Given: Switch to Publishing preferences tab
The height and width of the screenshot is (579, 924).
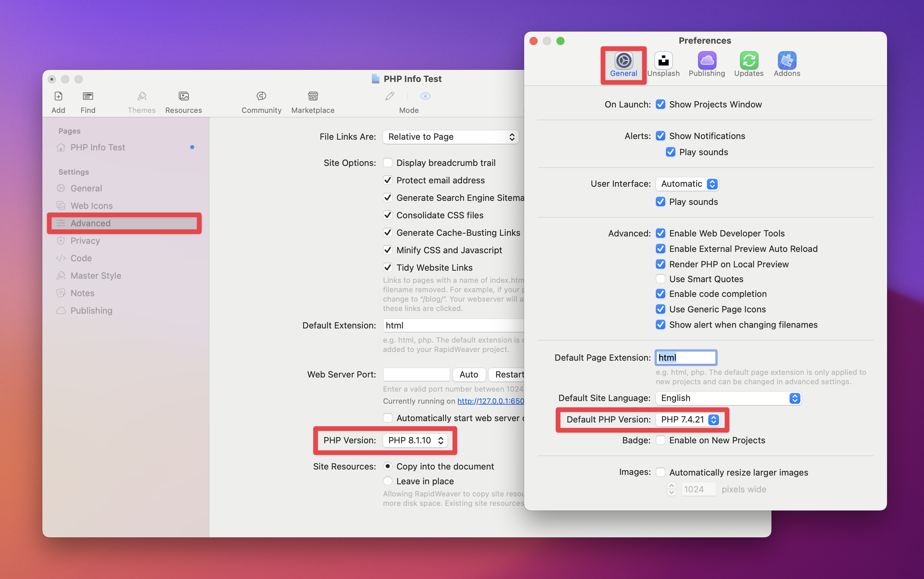Looking at the screenshot, I should (706, 63).
